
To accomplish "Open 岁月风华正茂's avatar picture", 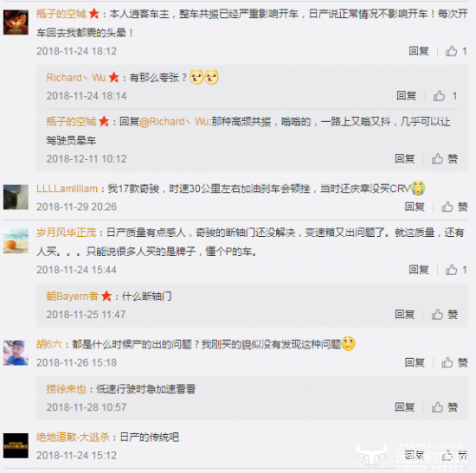I will point(16,241).
